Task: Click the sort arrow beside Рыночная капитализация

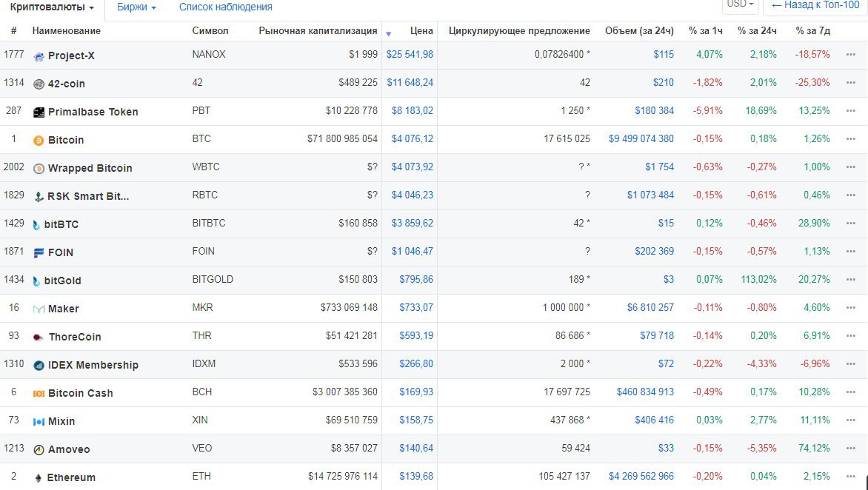Action: click(388, 34)
